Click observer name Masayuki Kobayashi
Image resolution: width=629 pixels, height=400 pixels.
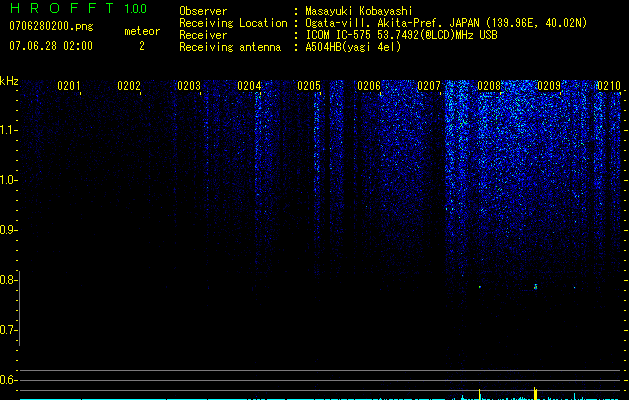point(359,11)
